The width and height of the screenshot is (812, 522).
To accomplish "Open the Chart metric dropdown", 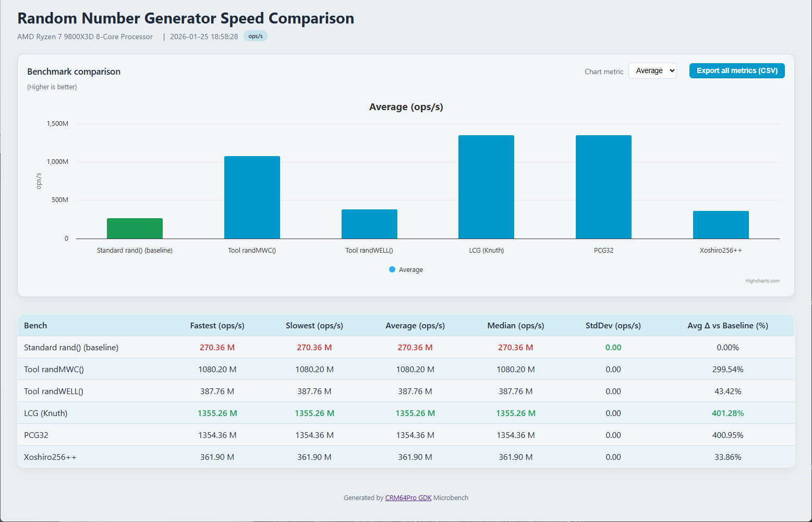I will click(x=652, y=71).
